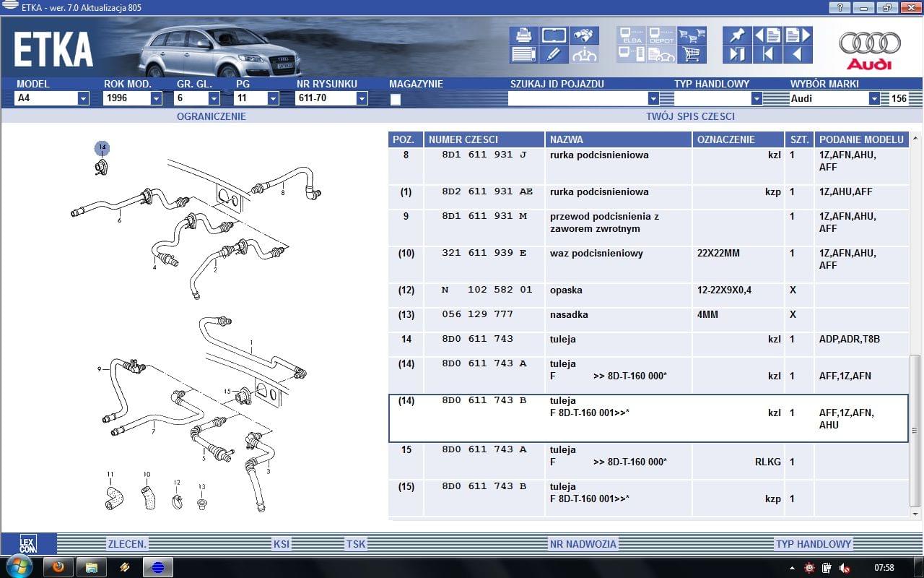Click the TWÓJ SPIS CZESCI tab header

point(690,116)
